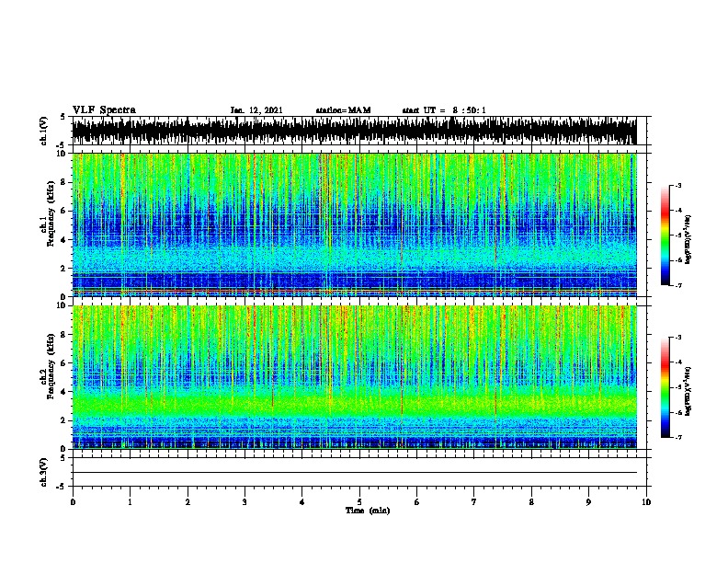Click the ch.1 spectrogram color scale bar
Screen dimensions: 728x563
click(665, 236)
